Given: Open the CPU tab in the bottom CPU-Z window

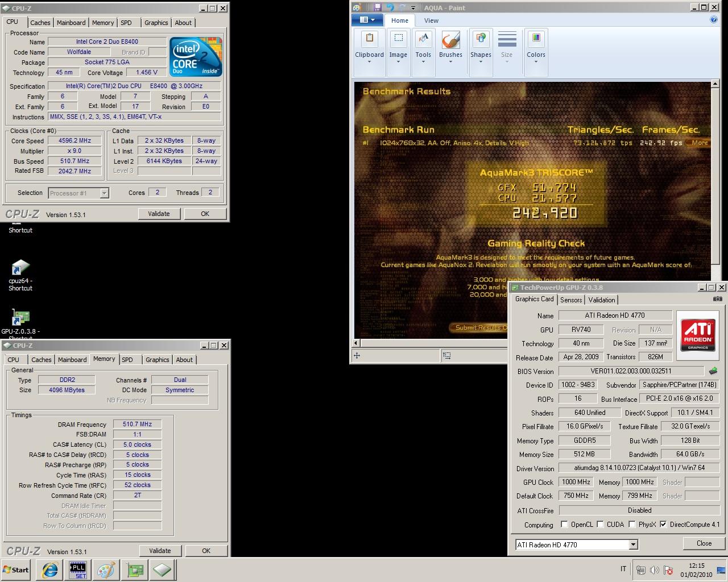Looking at the screenshot, I should 13,360.
